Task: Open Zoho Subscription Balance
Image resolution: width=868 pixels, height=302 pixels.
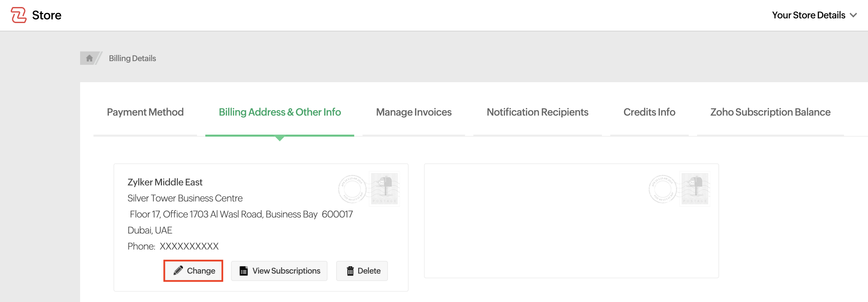Action: click(x=770, y=112)
